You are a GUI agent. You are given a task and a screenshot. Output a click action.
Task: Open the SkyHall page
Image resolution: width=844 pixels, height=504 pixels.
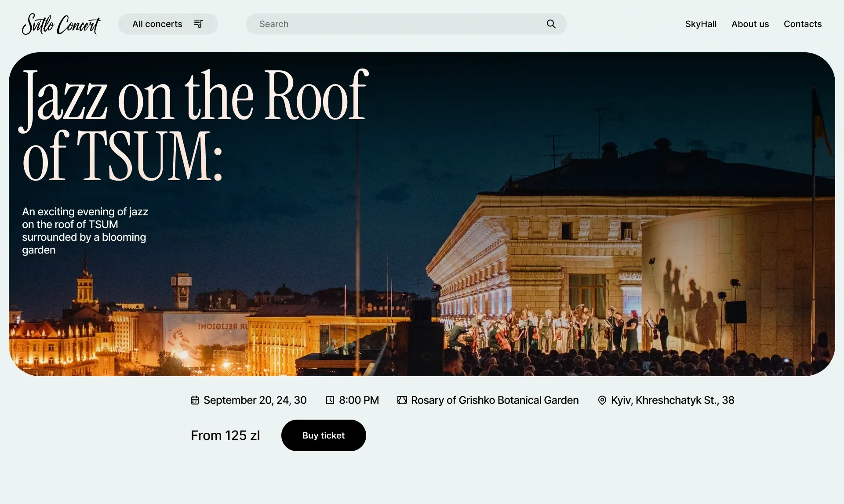701,24
